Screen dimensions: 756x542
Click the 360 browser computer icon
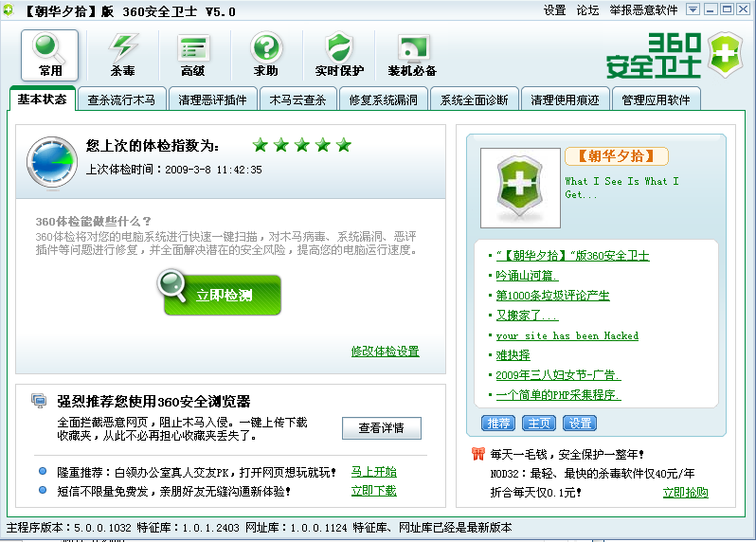[x=39, y=400]
